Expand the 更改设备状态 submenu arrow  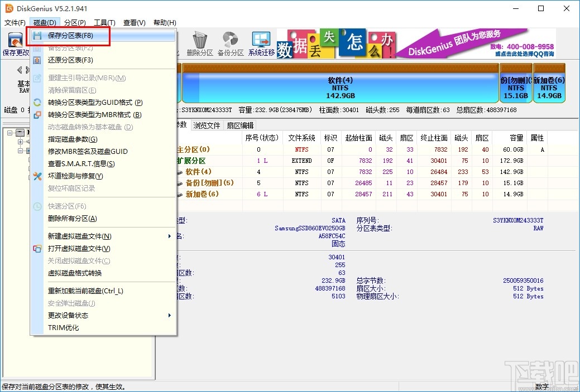coord(170,316)
